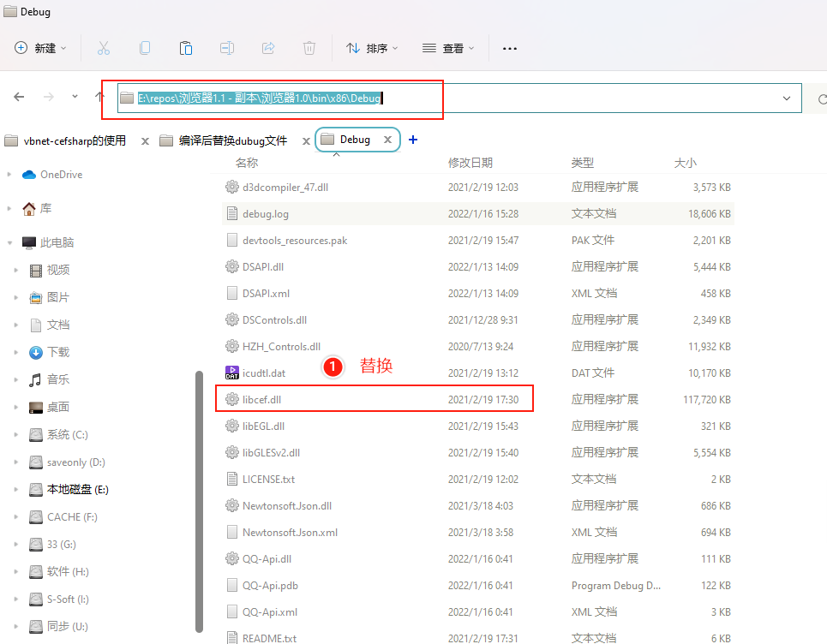The image size is (827, 644).
Task: Expand the OneDrive tree node
Action: 9,175
